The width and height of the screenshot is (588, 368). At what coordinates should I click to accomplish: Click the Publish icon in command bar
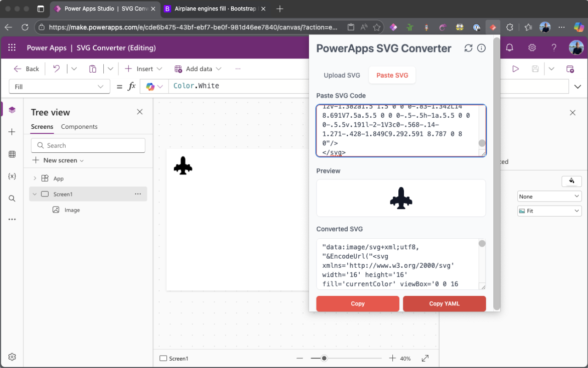570,69
